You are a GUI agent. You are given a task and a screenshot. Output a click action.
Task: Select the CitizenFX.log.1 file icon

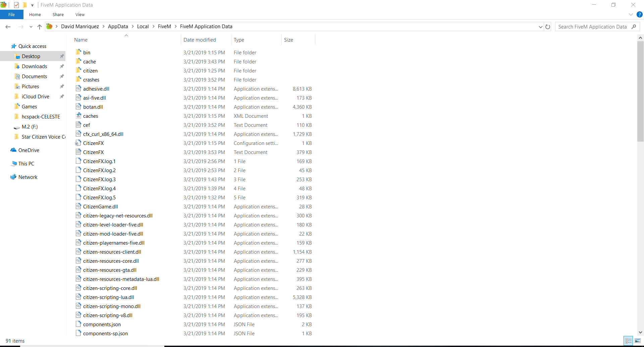tap(78, 161)
